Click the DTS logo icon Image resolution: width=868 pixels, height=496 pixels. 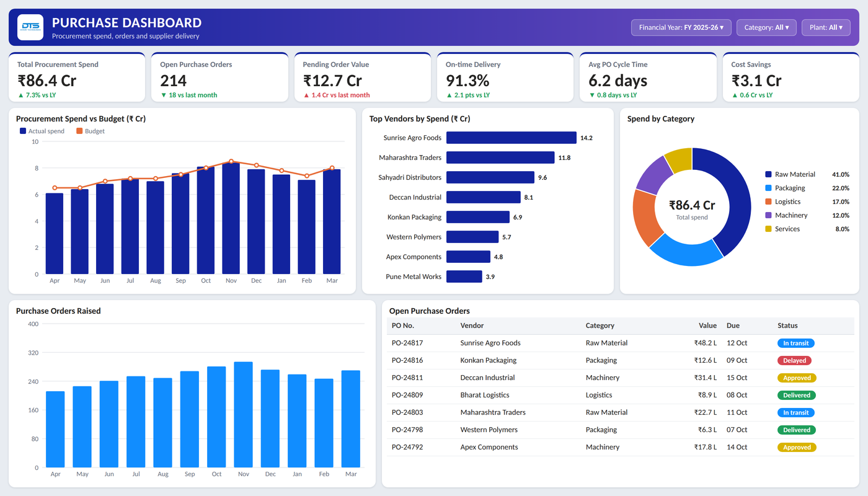(30, 27)
